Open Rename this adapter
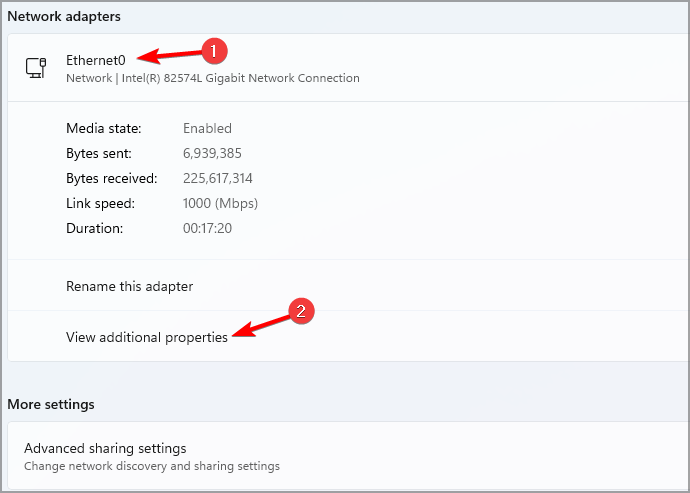The image size is (690, 493). pos(129,286)
